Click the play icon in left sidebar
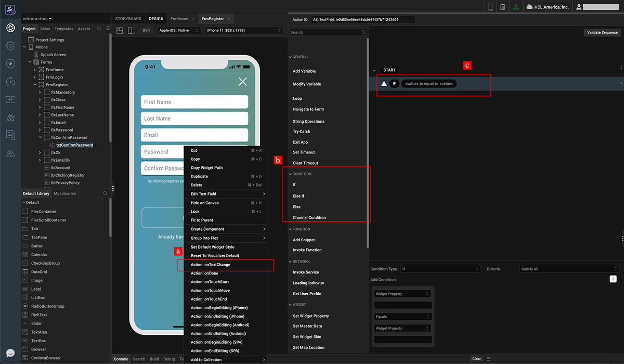Image resolution: width=624 pixels, height=364 pixels. coord(10,63)
